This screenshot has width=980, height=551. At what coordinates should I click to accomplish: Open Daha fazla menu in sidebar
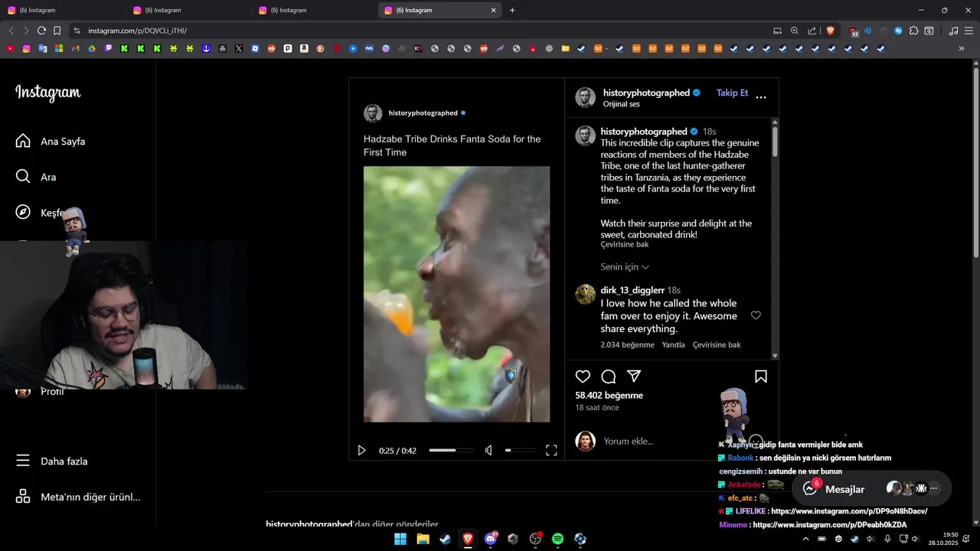point(52,461)
